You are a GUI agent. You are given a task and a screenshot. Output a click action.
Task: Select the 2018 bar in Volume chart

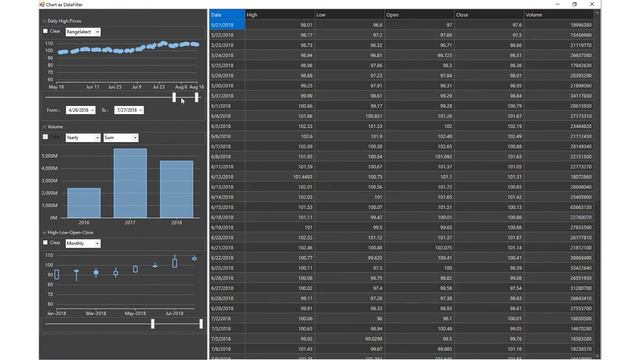pos(177,189)
